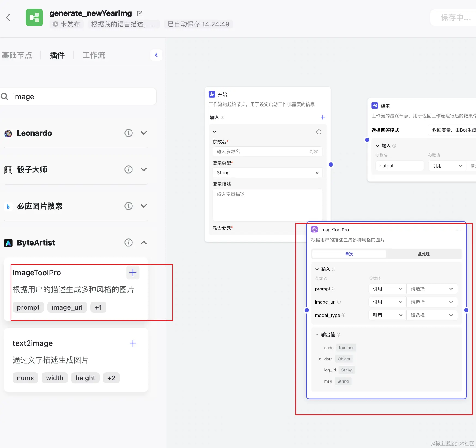476x448 pixels.
Task: Open prompt 引用 type dropdown
Action: pos(387,289)
